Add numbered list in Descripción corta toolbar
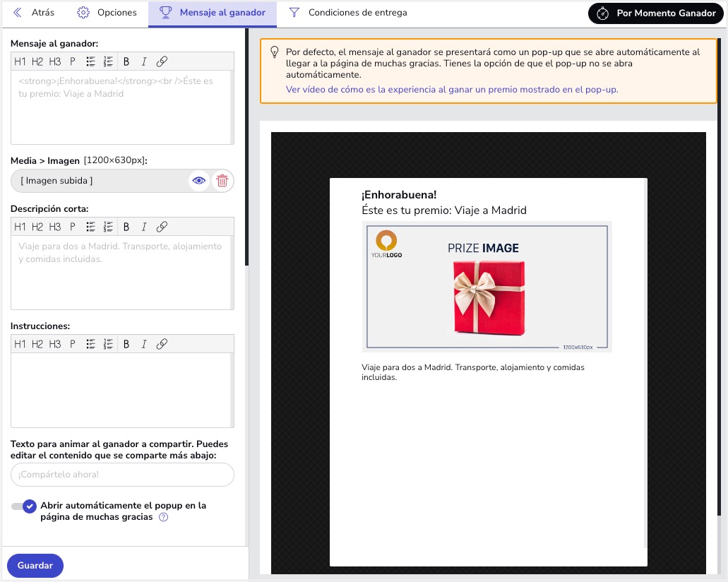This screenshot has height=582, width=728. click(x=108, y=227)
